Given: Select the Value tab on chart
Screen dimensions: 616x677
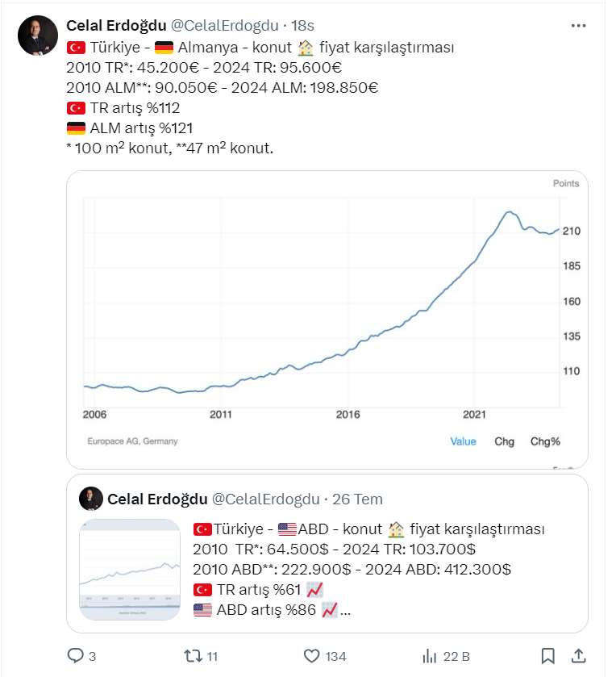Looking at the screenshot, I should tap(463, 441).
